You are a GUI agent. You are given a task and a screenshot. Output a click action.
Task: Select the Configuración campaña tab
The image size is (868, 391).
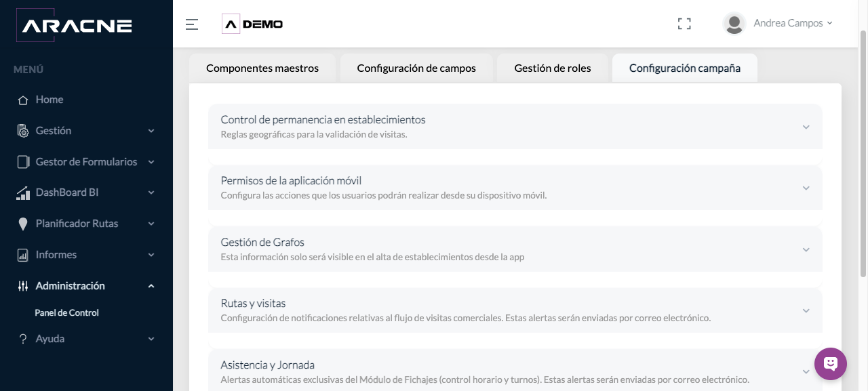click(685, 68)
